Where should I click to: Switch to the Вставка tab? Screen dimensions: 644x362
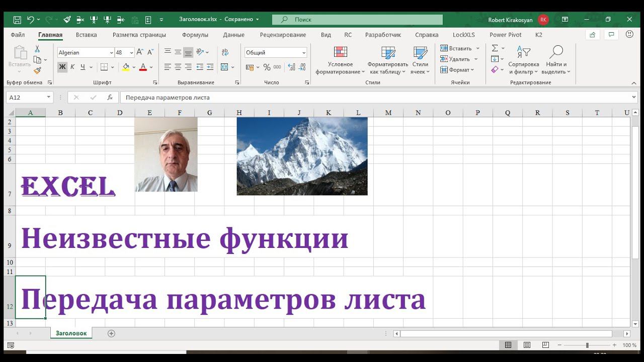(87, 35)
